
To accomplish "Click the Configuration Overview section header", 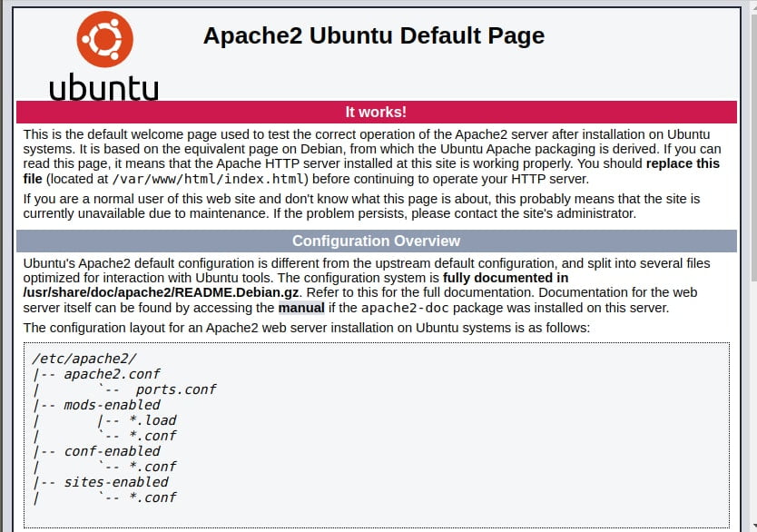I will click(376, 241).
